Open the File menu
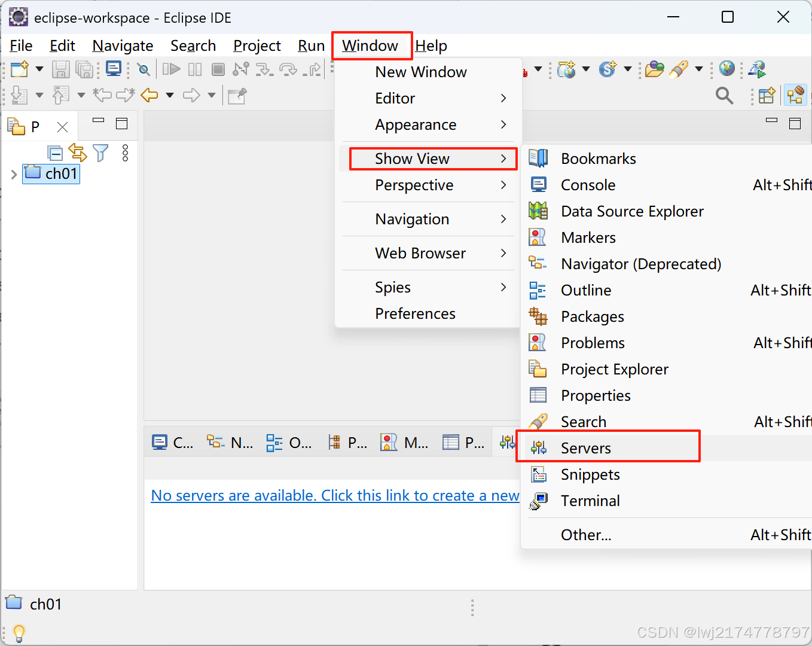 coord(21,45)
